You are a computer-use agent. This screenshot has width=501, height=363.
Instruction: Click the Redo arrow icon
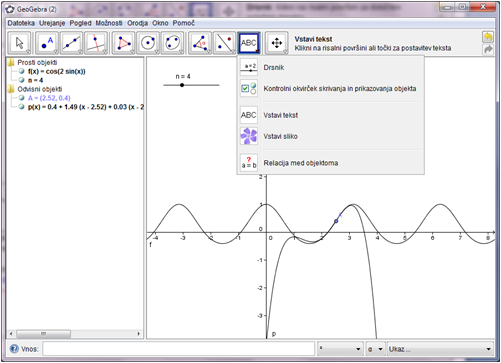(x=488, y=49)
